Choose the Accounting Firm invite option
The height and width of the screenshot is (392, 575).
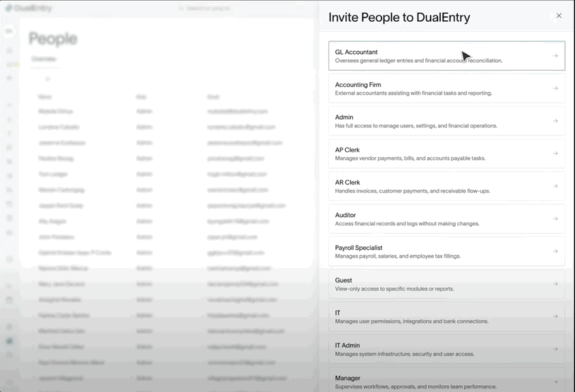coord(446,88)
